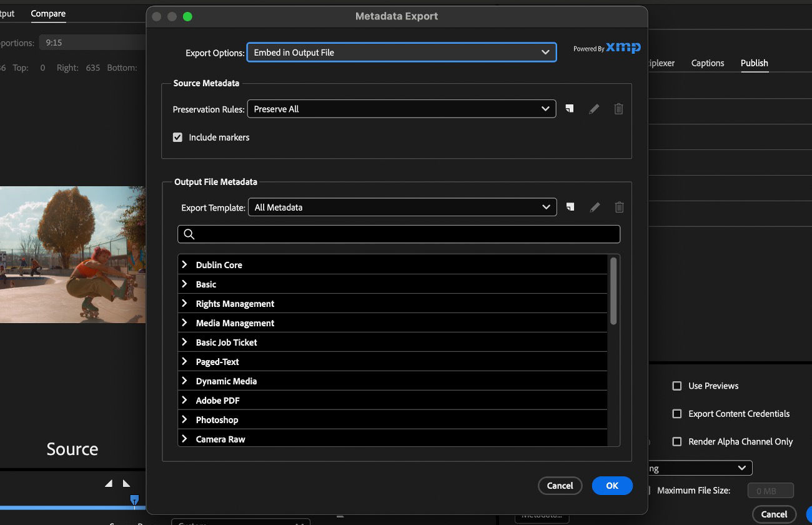This screenshot has width=812, height=525.
Task: Delete the selected export template
Action: (x=618, y=206)
